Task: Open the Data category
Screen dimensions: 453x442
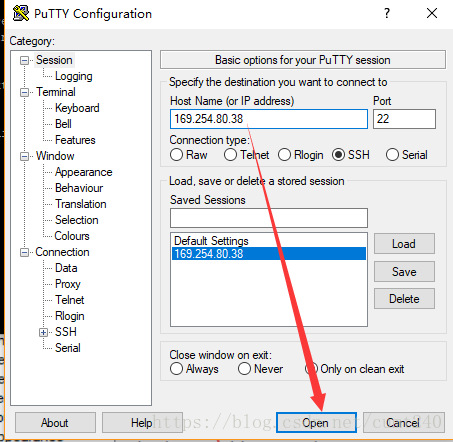Action: [x=66, y=268]
